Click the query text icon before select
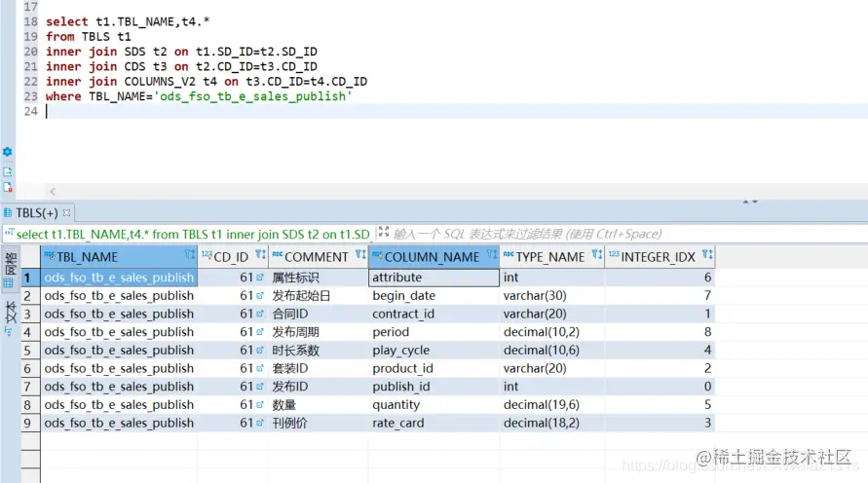 pyautogui.click(x=9, y=233)
